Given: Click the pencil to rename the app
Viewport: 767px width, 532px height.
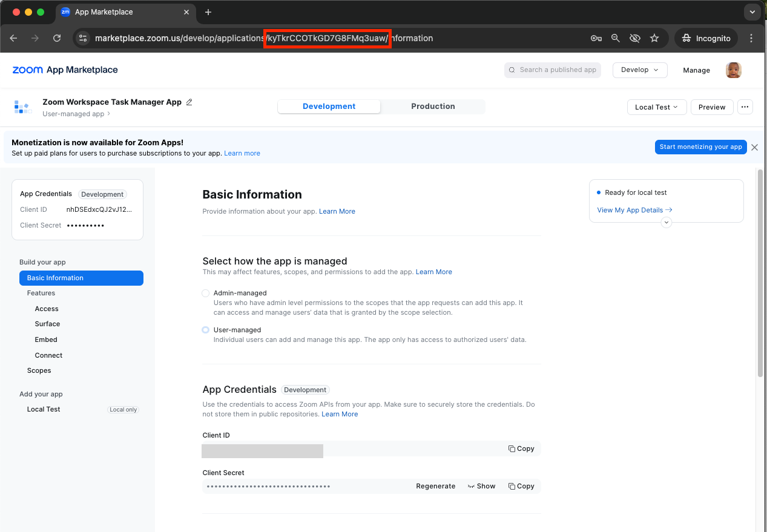Looking at the screenshot, I should click(x=189, y=102).
